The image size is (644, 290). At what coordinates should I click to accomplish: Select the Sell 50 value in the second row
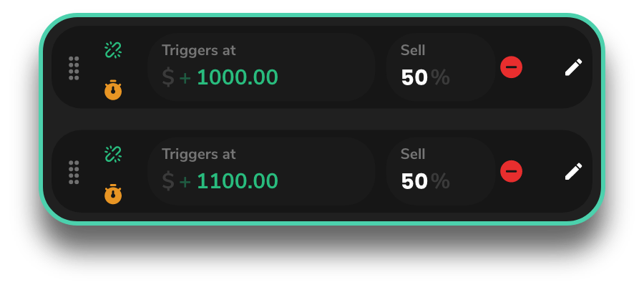coord(414,181)
